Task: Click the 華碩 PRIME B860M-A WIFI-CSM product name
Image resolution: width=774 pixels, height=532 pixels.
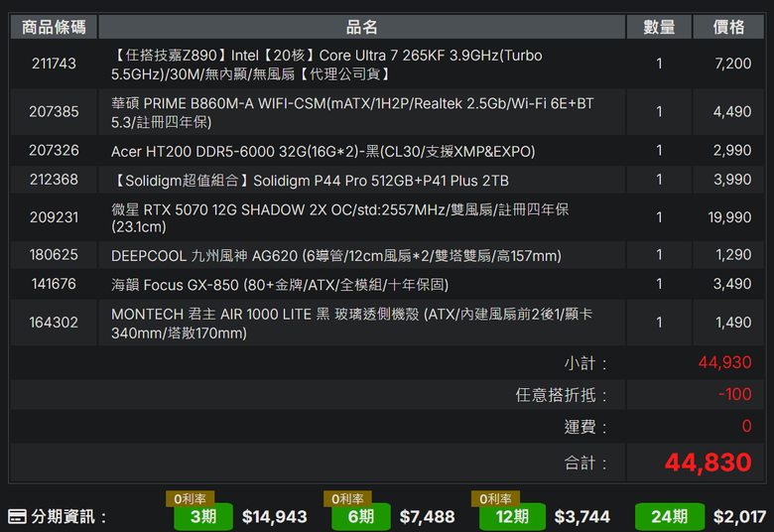Action: tap(352, 112)
